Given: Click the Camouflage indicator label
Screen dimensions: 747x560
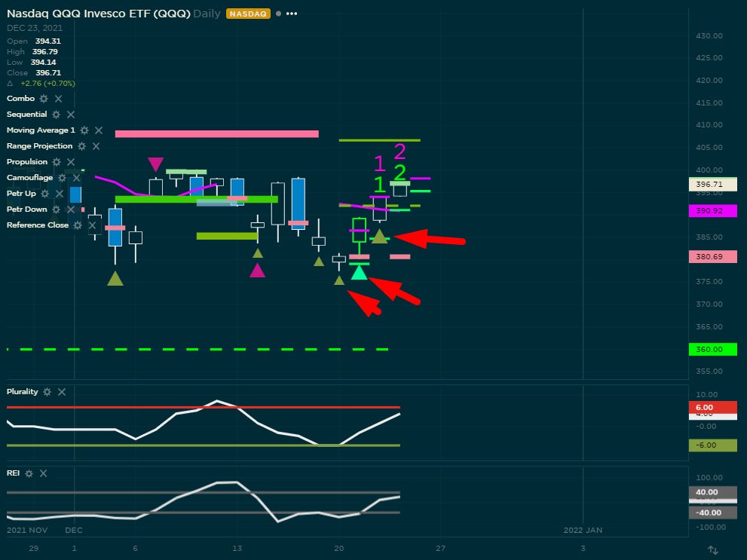Looking at the screenshot, I should [x=29, y=178].
